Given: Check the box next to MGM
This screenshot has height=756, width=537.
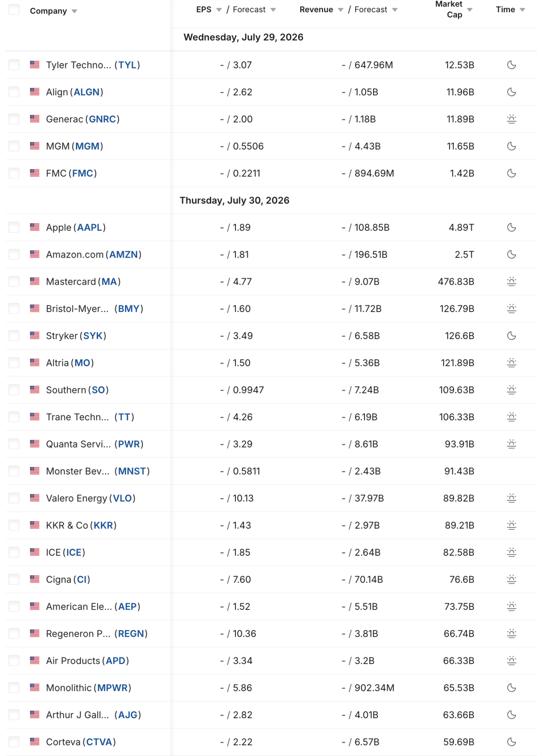Looking at the screenshot, I should tap(14, 146).
